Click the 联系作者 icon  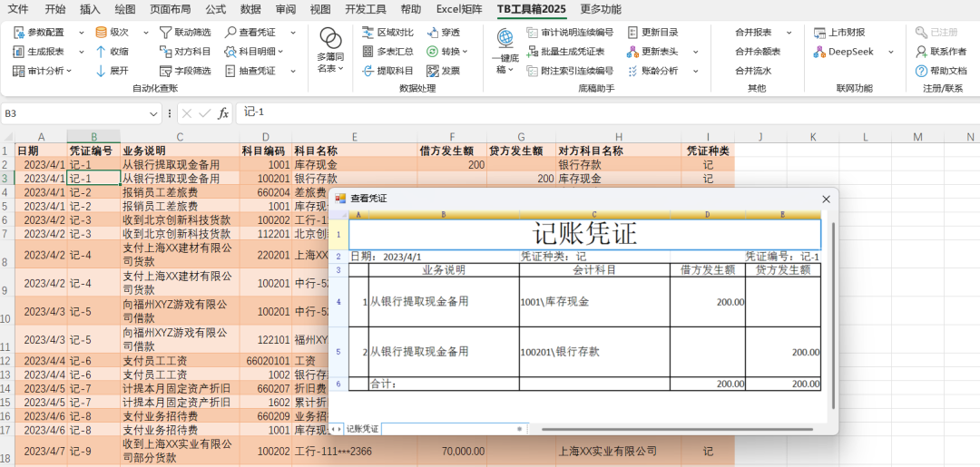coord(921,52)
